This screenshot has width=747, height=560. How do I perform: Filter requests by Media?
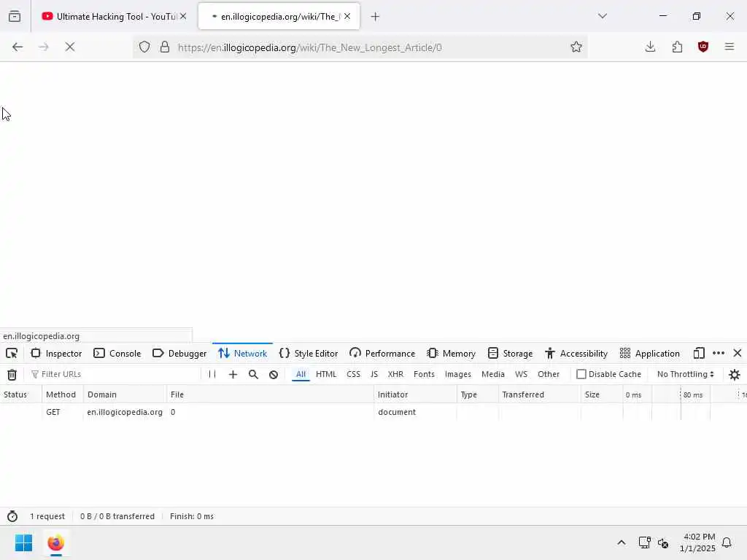pyautogui.click(x=493, y=374)
